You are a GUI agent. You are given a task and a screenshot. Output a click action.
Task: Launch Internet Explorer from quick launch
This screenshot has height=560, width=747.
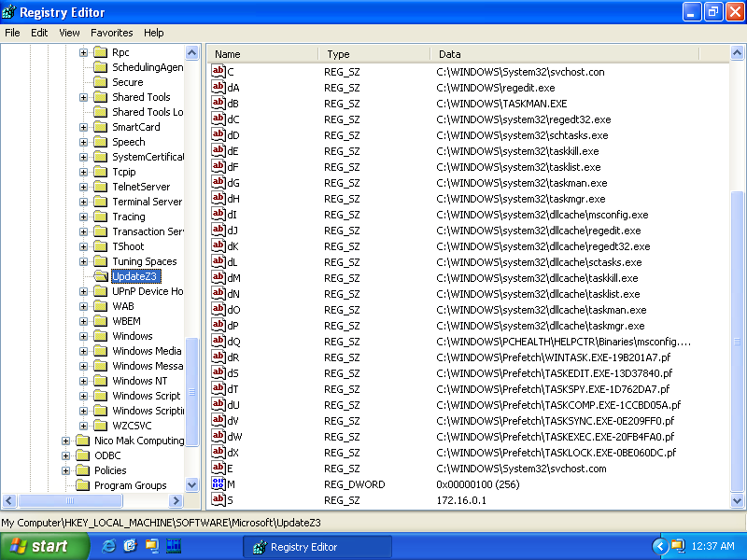(108, 546)
